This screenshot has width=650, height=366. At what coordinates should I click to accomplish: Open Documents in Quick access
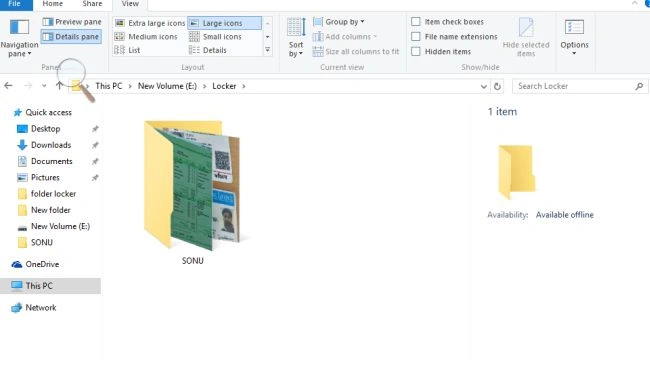[x=51, y=161]
